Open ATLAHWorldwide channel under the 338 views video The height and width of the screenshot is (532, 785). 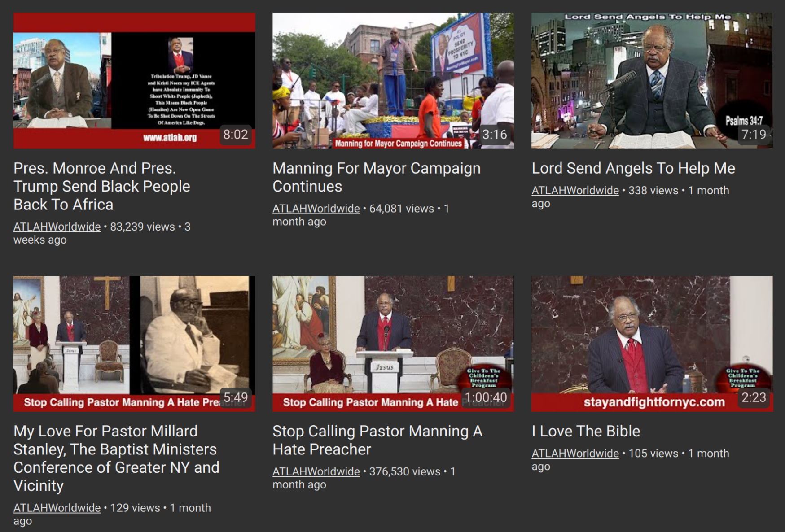[575, 190]
